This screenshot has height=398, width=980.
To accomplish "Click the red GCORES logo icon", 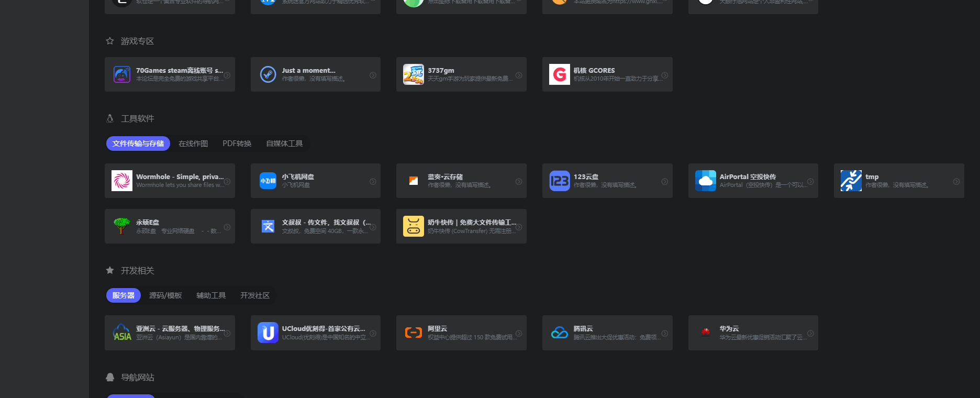I will 560,74.
